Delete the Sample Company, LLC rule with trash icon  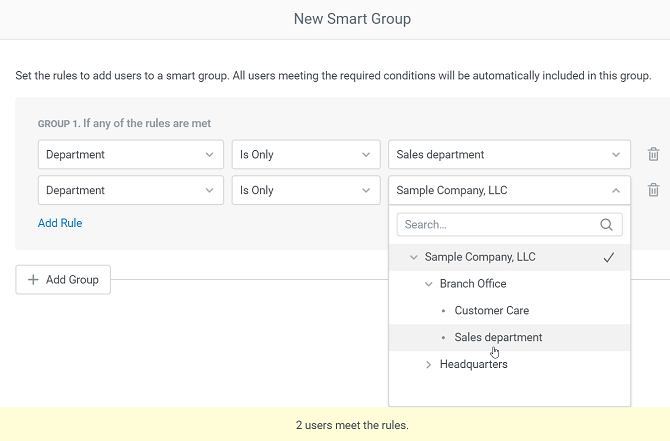pyautogui.click(x=653, y=190)
